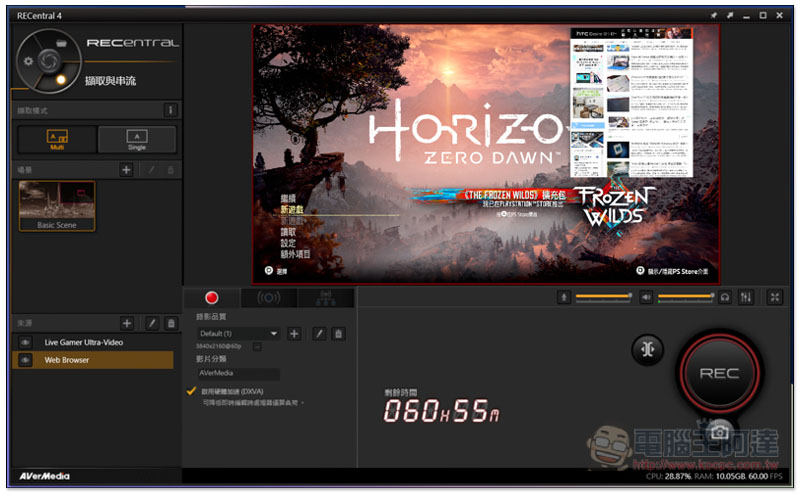Expand details next to 3840x2160@60p

coord(257,347)
